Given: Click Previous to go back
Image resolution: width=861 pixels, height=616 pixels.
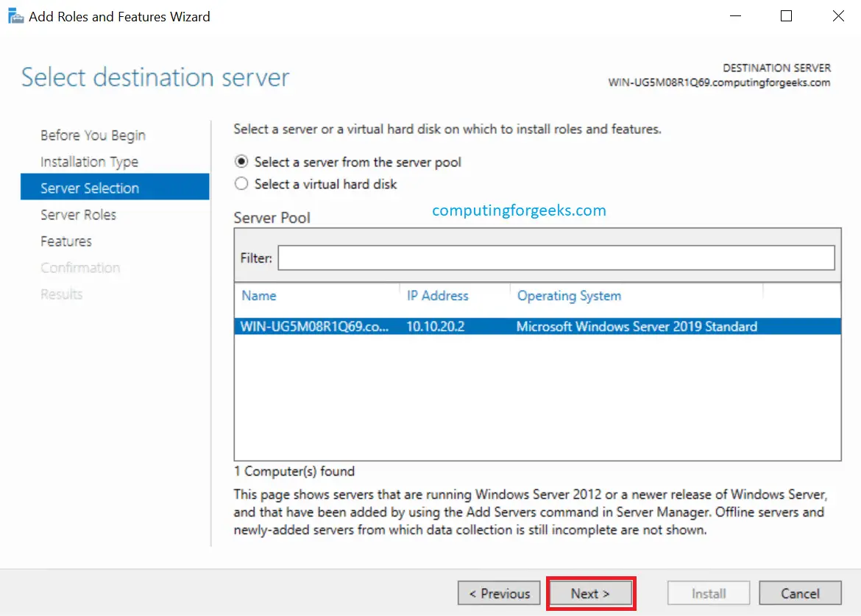Looking at the screenshot, I should point(499,593).
